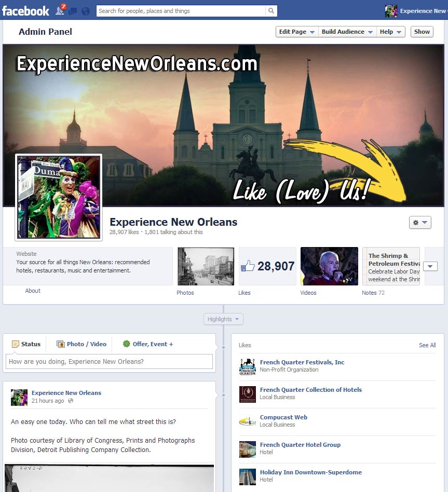
Task: Open the Videos label link
Action: pyautogui.click(x=308, y=293)
